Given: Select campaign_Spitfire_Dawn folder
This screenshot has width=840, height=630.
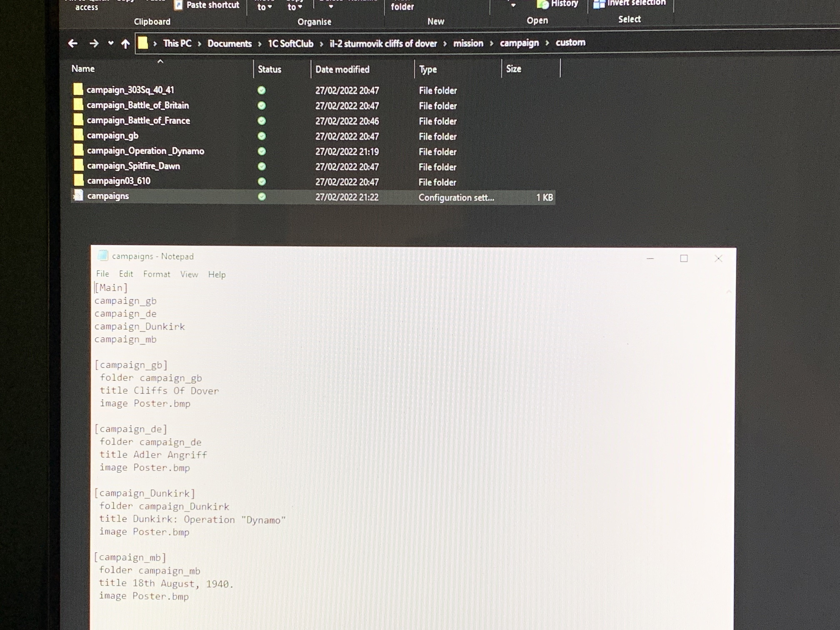Looking at the screenshot, I should pos(133,166).
